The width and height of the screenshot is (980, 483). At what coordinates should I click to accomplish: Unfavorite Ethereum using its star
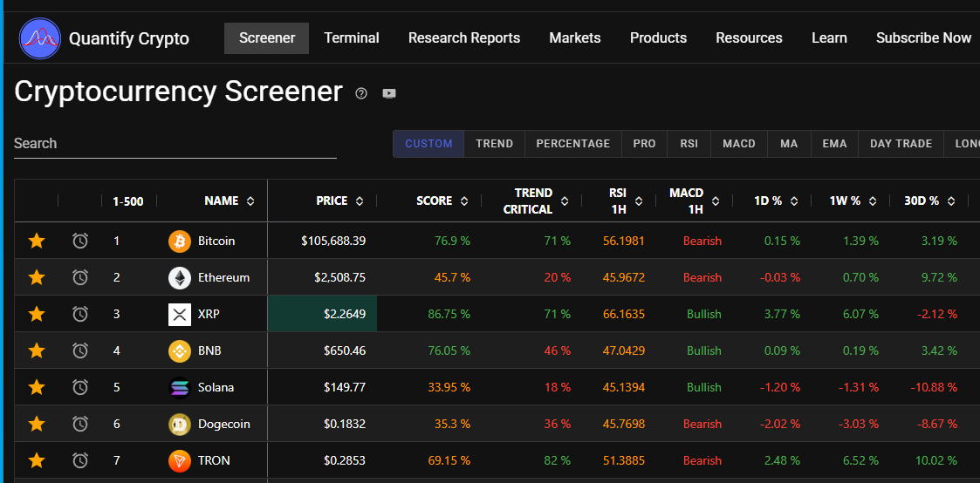tap(37, 277)
